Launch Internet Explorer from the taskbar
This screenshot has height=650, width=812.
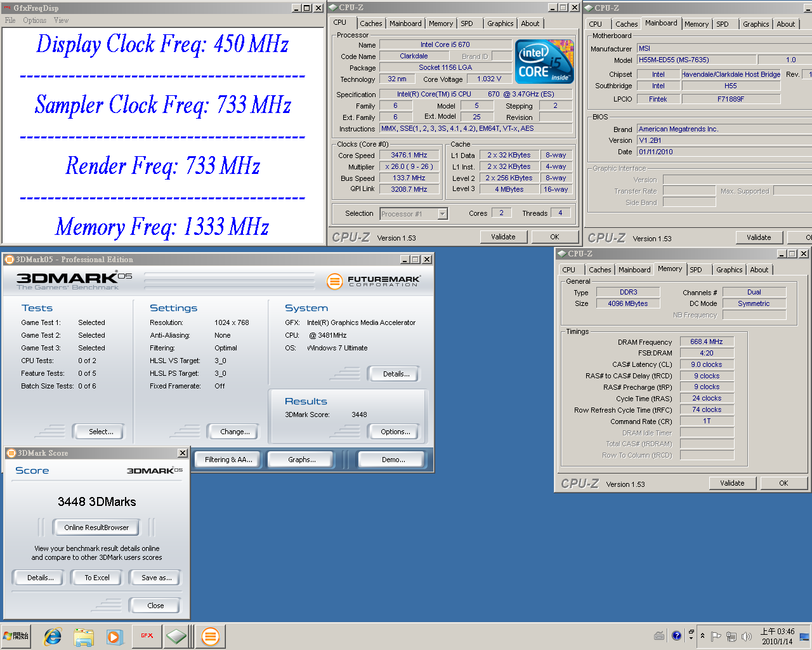pyautogui.click(x=52, y=636)
